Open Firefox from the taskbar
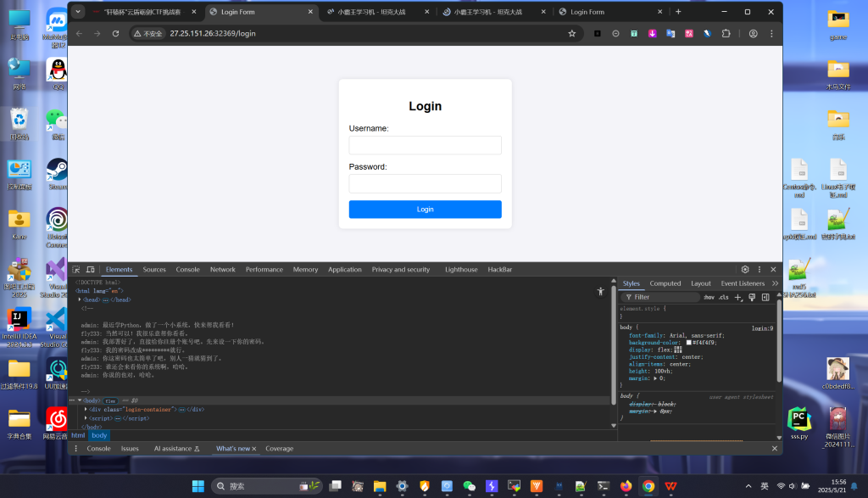 tap(626, 486)
